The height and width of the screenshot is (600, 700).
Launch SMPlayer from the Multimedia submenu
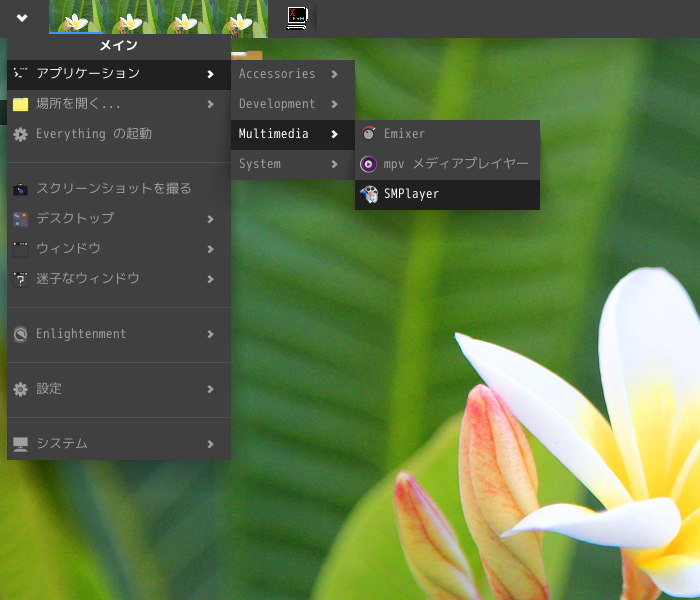tap(447, 194)
